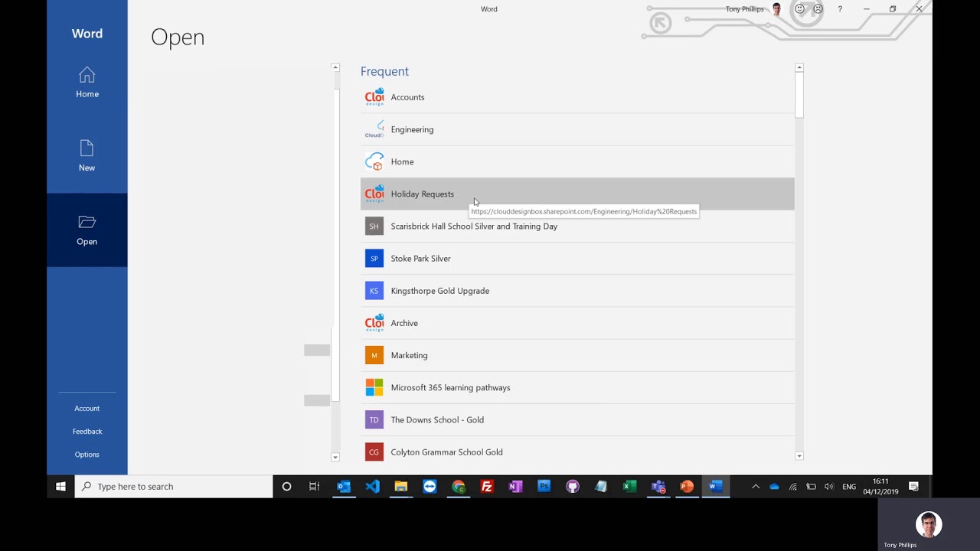Open the Archive location
The height and width of the screenshot is (551, 980).
tap(577, 323)
